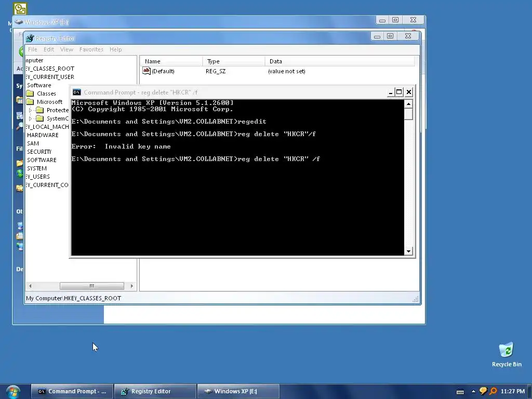Select HKEY_LOCAL_MACHINE in registry tree
This screenshot has height=399, width=532.
[x=47, y=127]
